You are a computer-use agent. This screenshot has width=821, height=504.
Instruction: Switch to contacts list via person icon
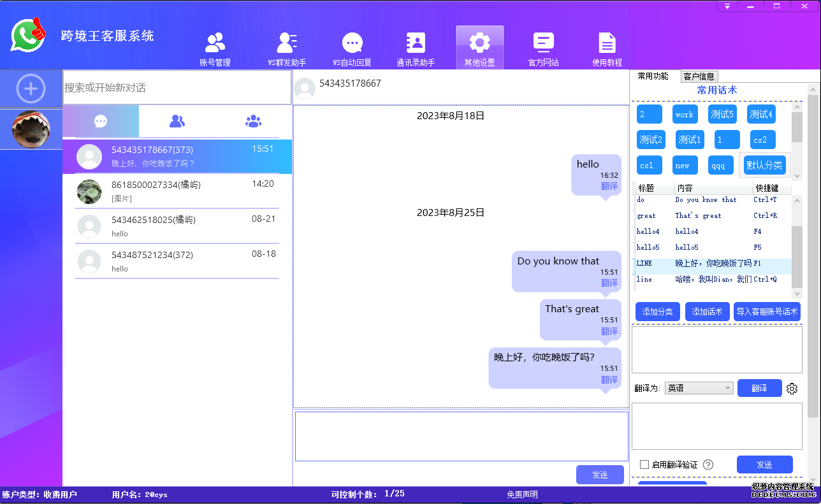click(177, 120)
